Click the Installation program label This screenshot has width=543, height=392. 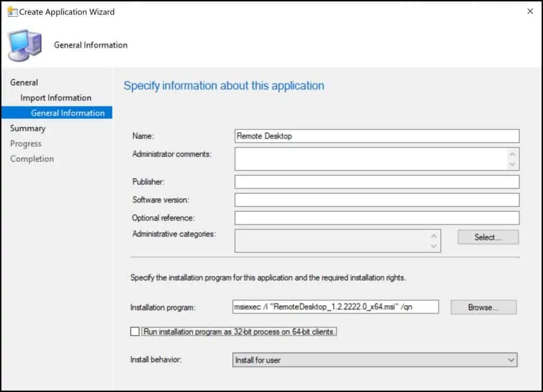pyautogui.click(x=163, y=307)
